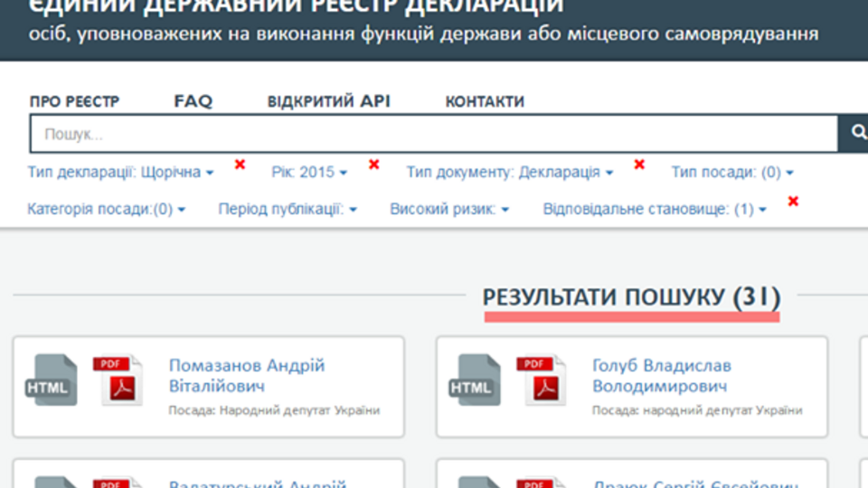Open ВІДКРИТИЙ API menu item
Viewport: 868px width, 488px height.
329,101
